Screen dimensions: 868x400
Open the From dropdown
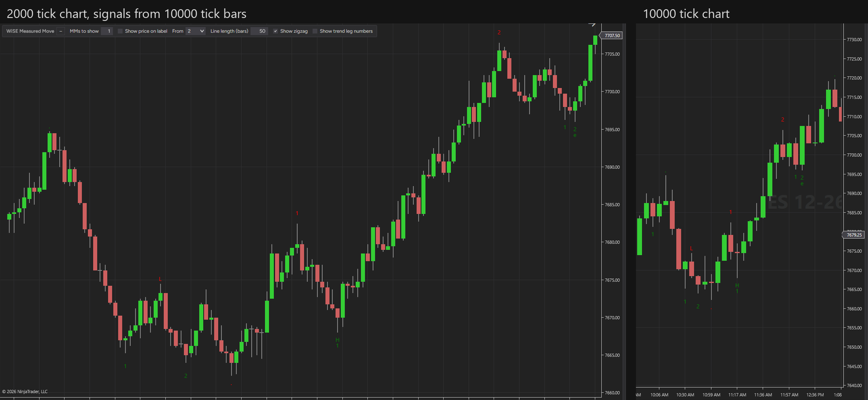coord(195,31)
